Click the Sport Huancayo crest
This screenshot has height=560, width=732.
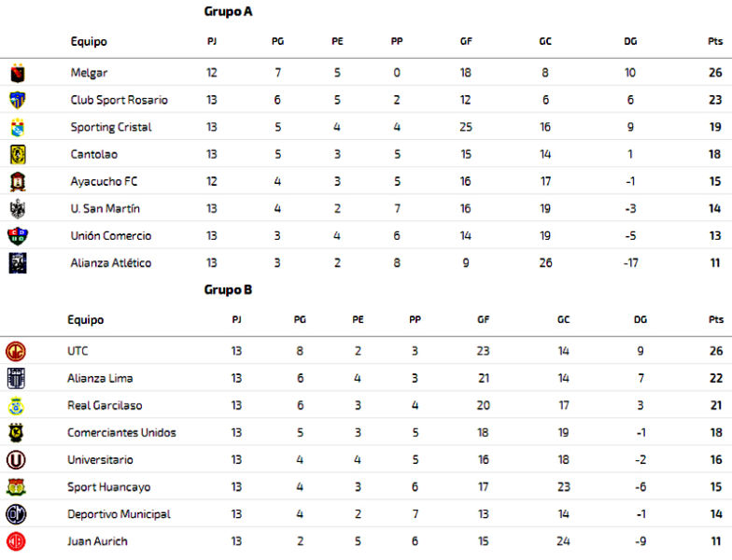[x=16, y=487]
